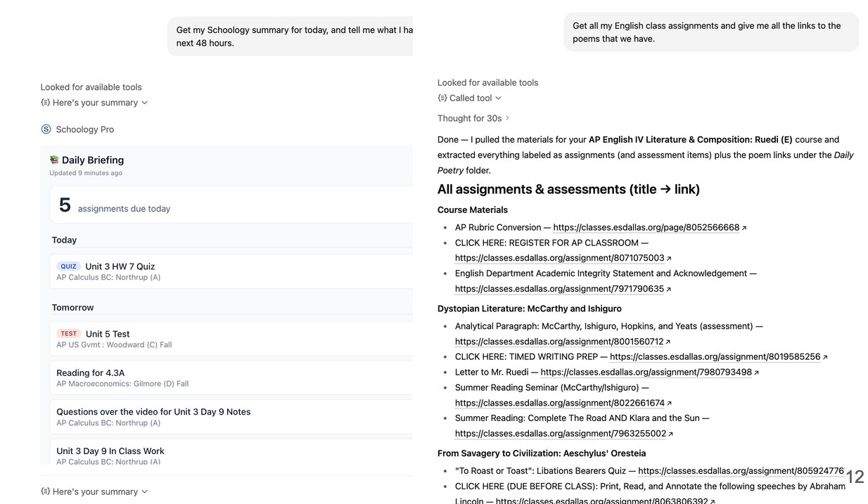The image size is (868, 504).
Task: Click 'AP US Gvmt : Woodward (C) Fall' course text
Action: pos(114,345)
